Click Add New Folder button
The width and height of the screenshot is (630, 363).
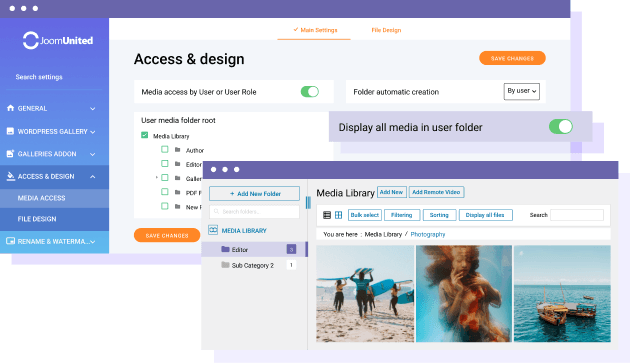[x=254, y=193]
